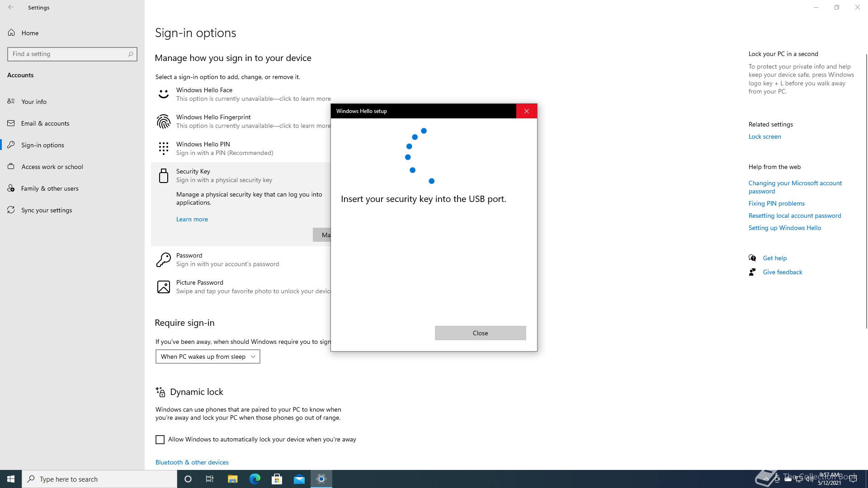The image size is (868, 488).
Task: Click the Password key icon
Action: [163, 260]
